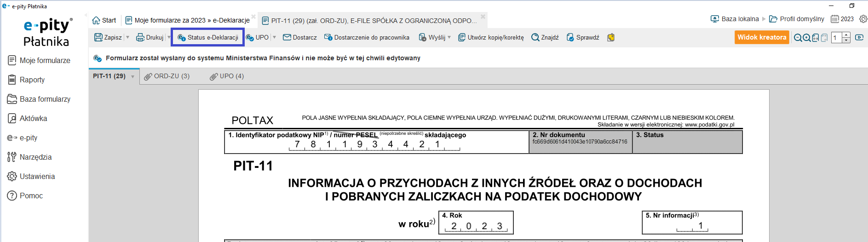Open Moje formularze in sidebar
Image resolution: width=868 pixels, height=242 pixels.
(x=40, y=60)
